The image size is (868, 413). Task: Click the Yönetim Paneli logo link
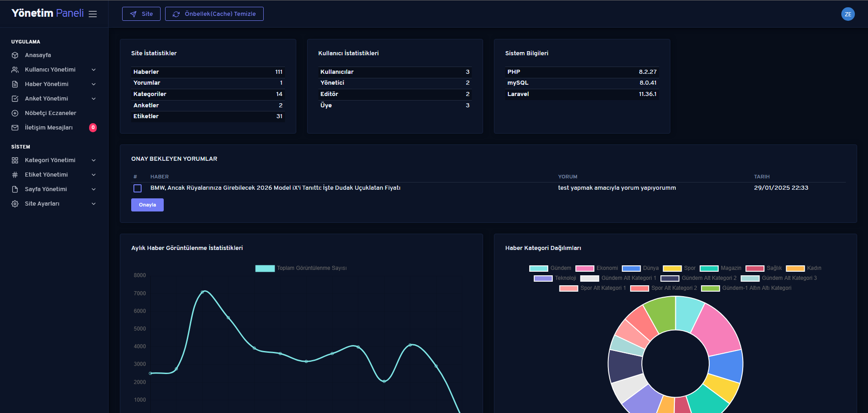pos(47,13)
